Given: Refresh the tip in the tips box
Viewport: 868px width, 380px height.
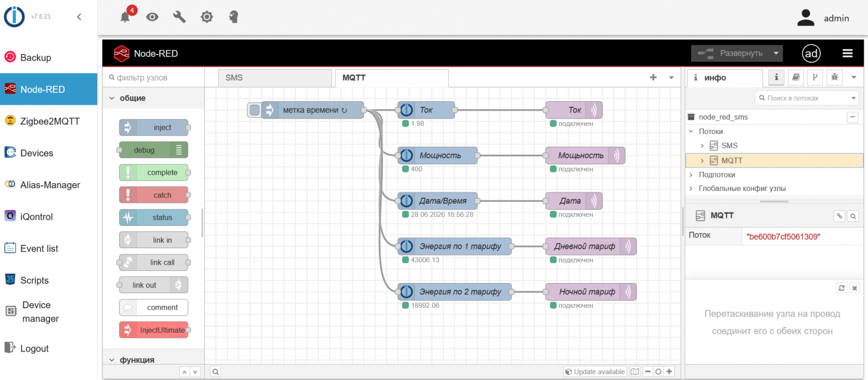Looking at the screenshot, I should tap(842, 288).
